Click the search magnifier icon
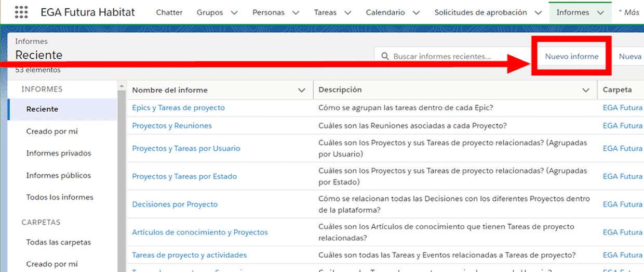Image resolution: width=644 pixels, height=272 pixels. (x=385, y=56)
